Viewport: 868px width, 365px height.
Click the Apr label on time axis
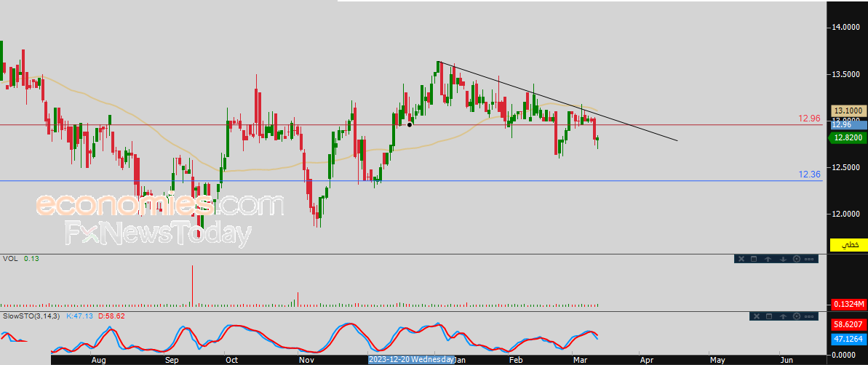click(647, 359)
